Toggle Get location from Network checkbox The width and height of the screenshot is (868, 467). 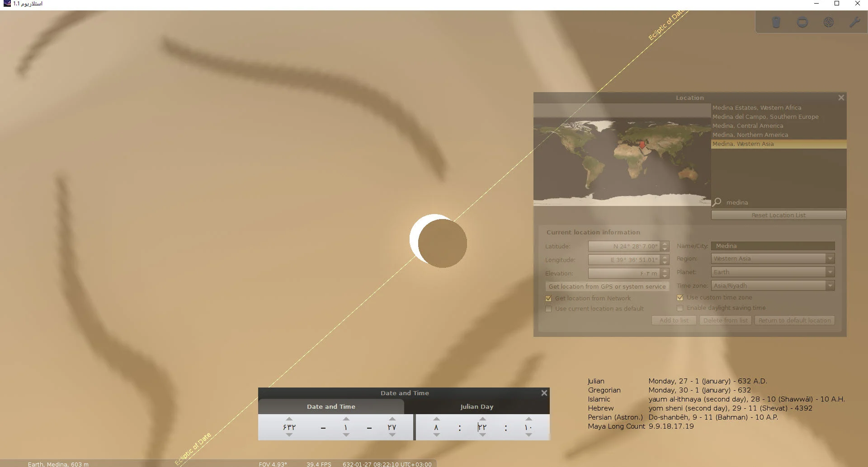coord(548,299)
